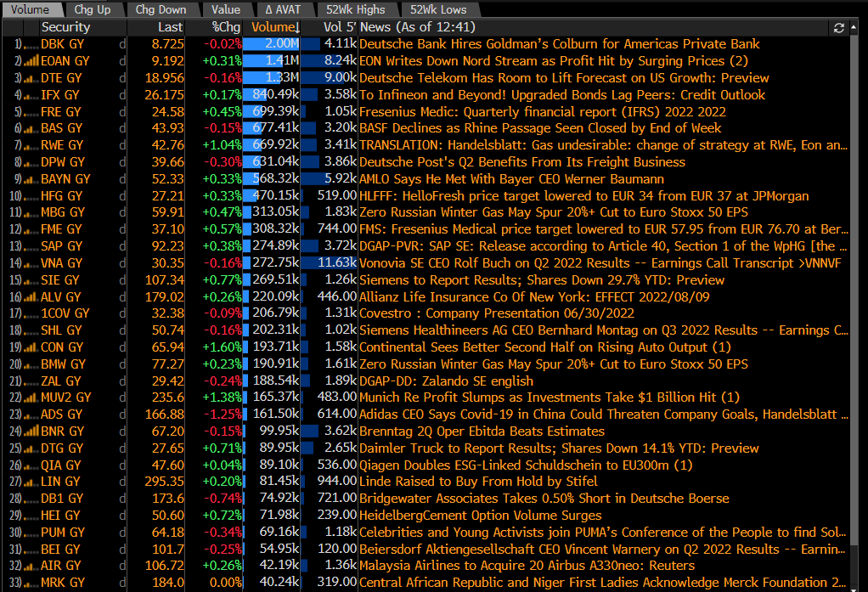Open Zalando SE english DGAP-DD headline
868x592 pixels.
pyautogui.click(x=446, y=381)
